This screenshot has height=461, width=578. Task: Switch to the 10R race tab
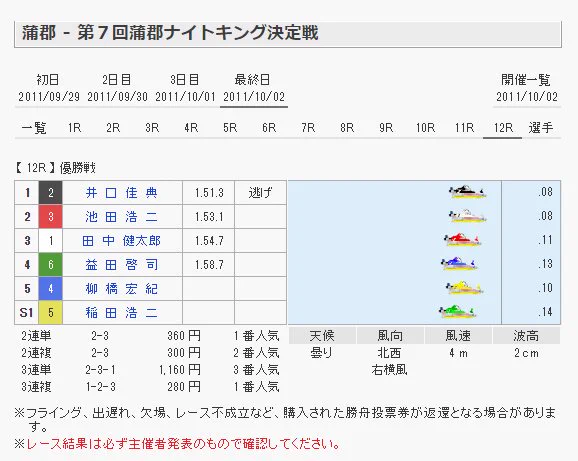coord(425,128)
